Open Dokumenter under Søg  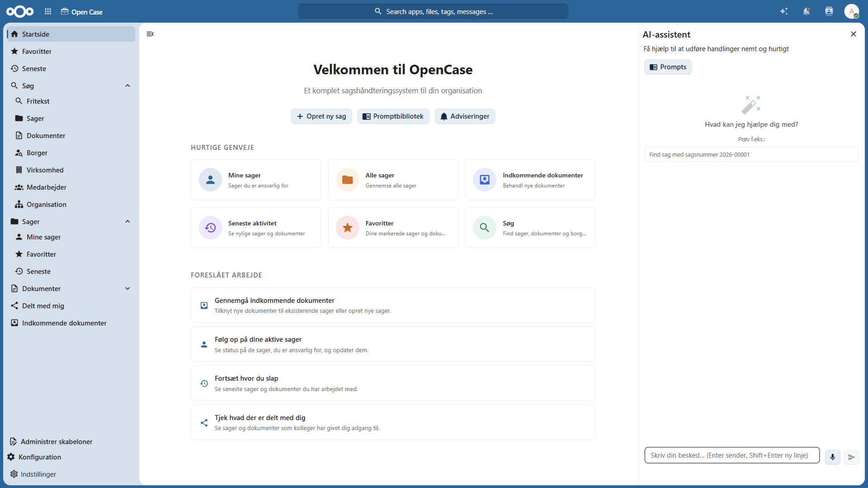73,135
